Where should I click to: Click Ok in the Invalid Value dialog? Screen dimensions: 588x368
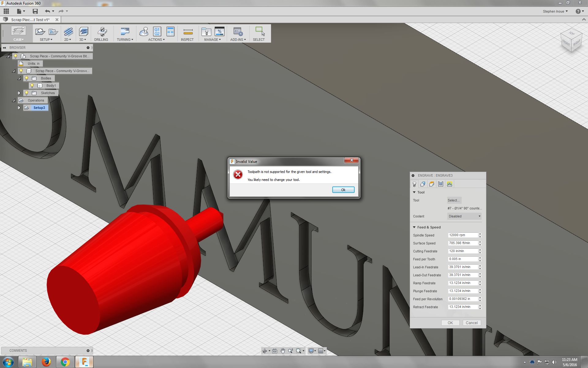[x=343, y=190]
